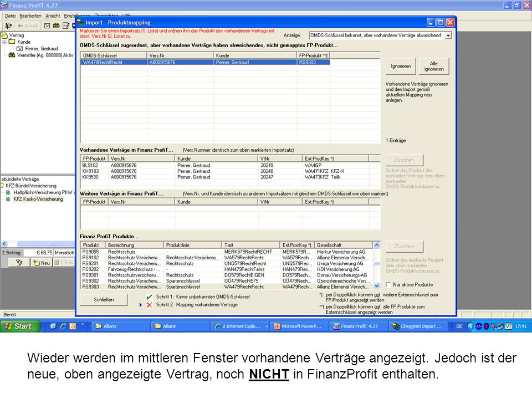The height and width of the screenshot is (399, 532).
Task: Click the Start button
Action: 20,326
